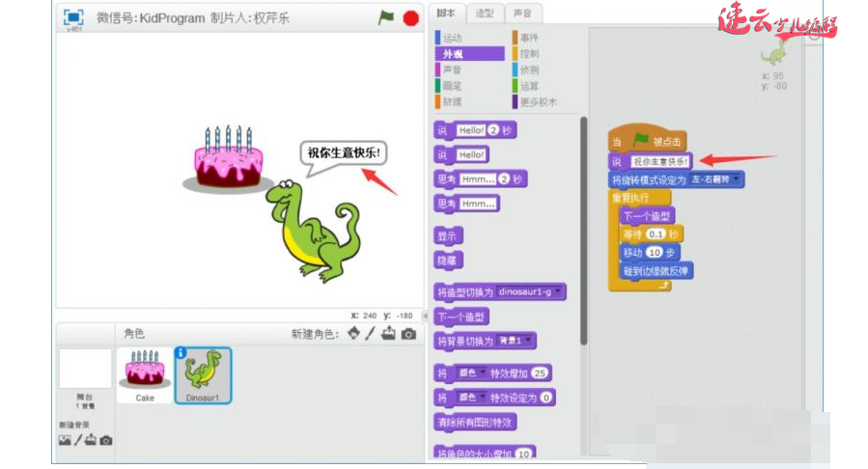The image size is (868, 469).
Task: Click the 10 value in the 将角色的大小增加 block
Action: click(523, 454)
